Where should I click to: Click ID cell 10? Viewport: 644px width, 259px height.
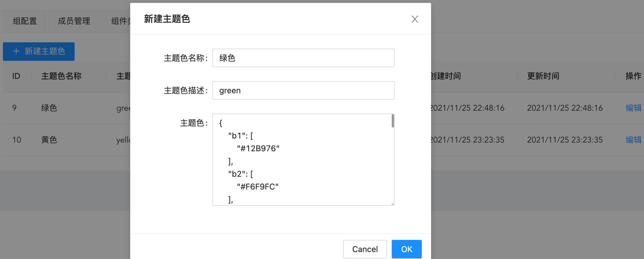pos(17,140)
